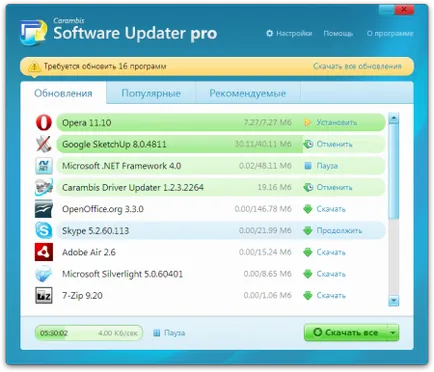Click the green Скачать все button
The height and width of the screenshot is (372, 434).
tap(346, 332)
